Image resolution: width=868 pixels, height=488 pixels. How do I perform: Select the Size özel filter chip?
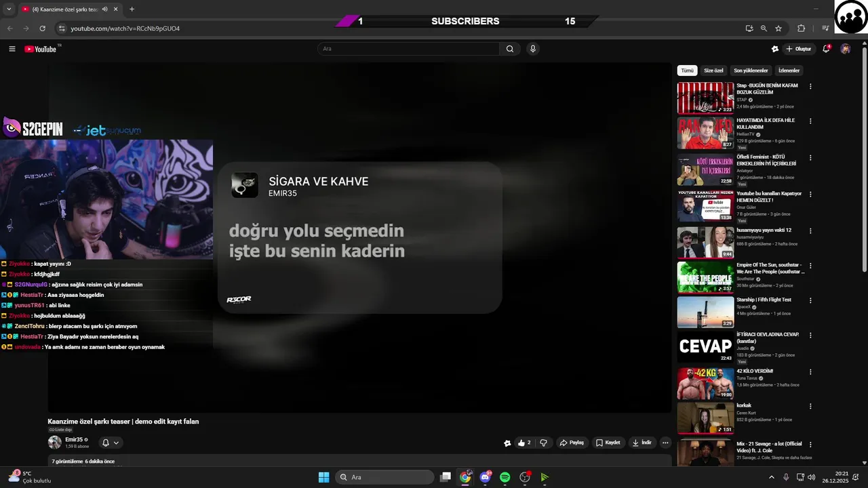713,70
